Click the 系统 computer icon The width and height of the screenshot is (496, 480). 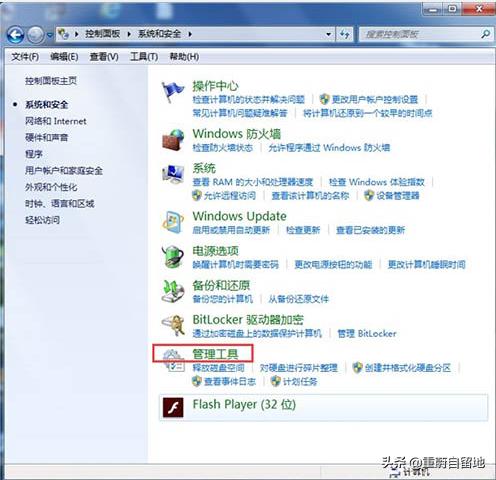(x=173, y=174)
